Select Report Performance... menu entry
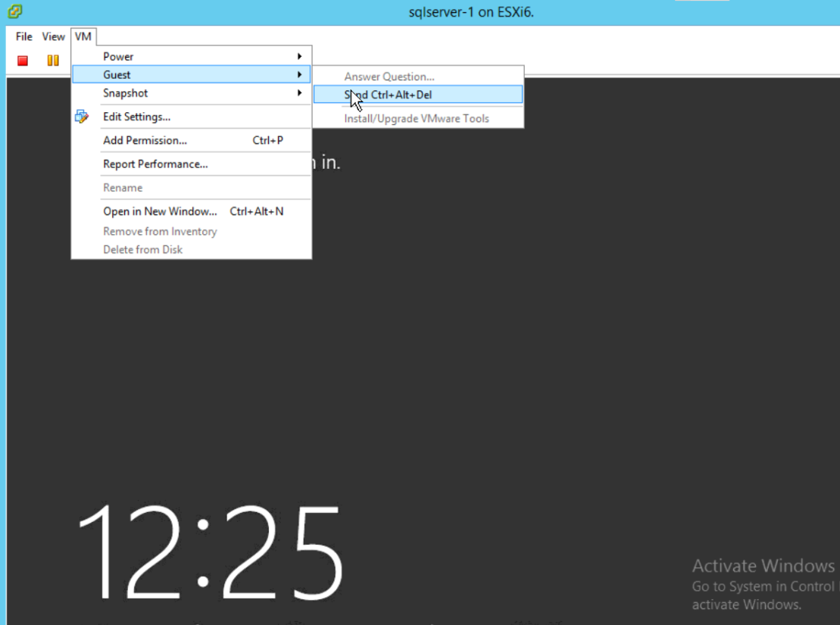 click(191, 164)
